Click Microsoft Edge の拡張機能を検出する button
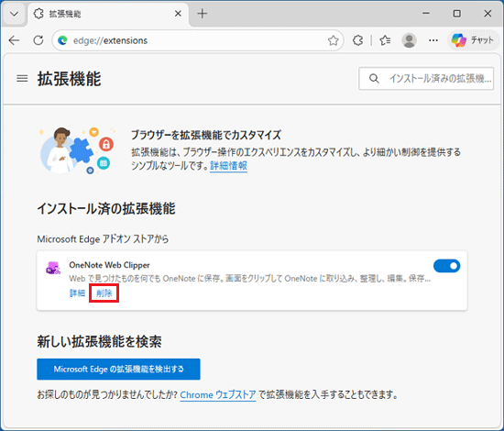The image size is (504, 431). 118,370
